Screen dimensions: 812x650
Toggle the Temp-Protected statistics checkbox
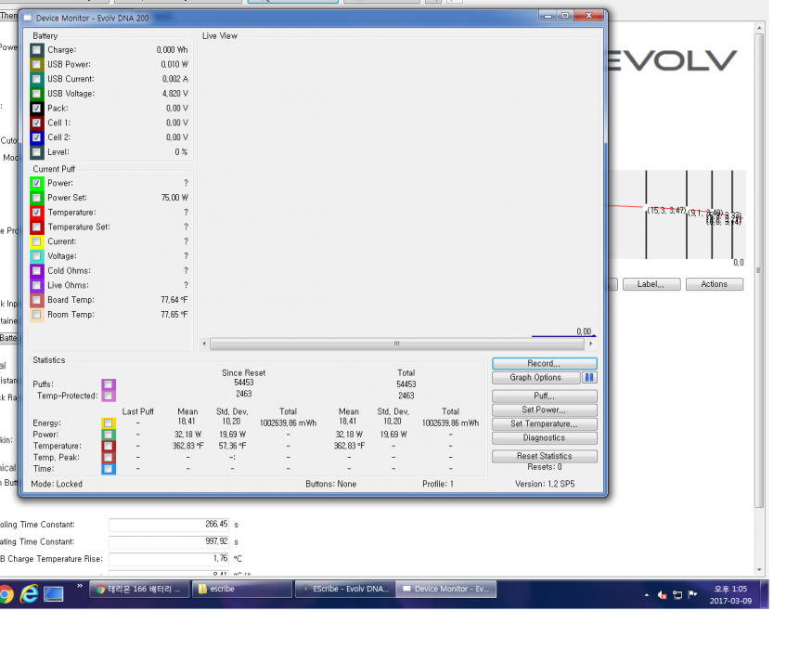109,396
